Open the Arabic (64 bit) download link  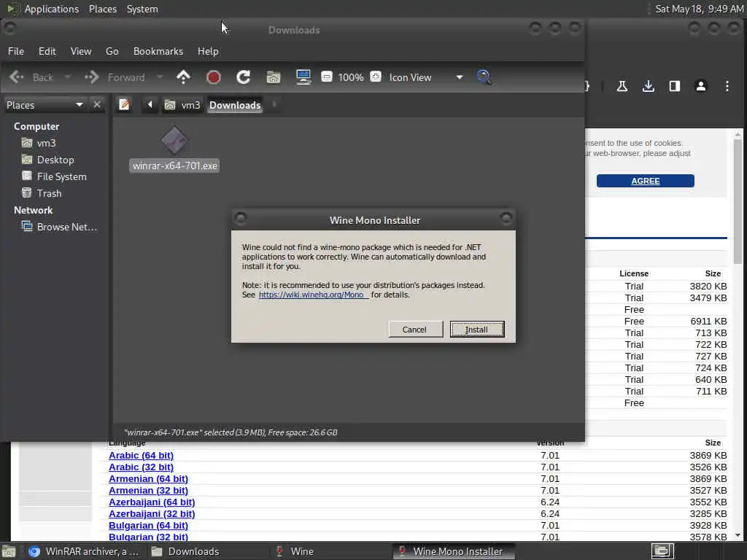click(141, 455)
